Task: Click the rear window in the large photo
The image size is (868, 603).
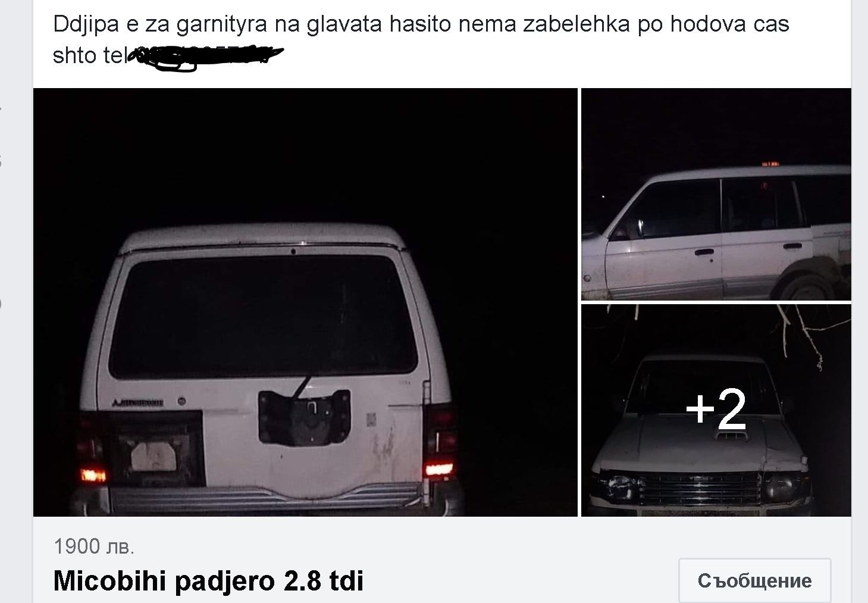Action: [263, 315]
